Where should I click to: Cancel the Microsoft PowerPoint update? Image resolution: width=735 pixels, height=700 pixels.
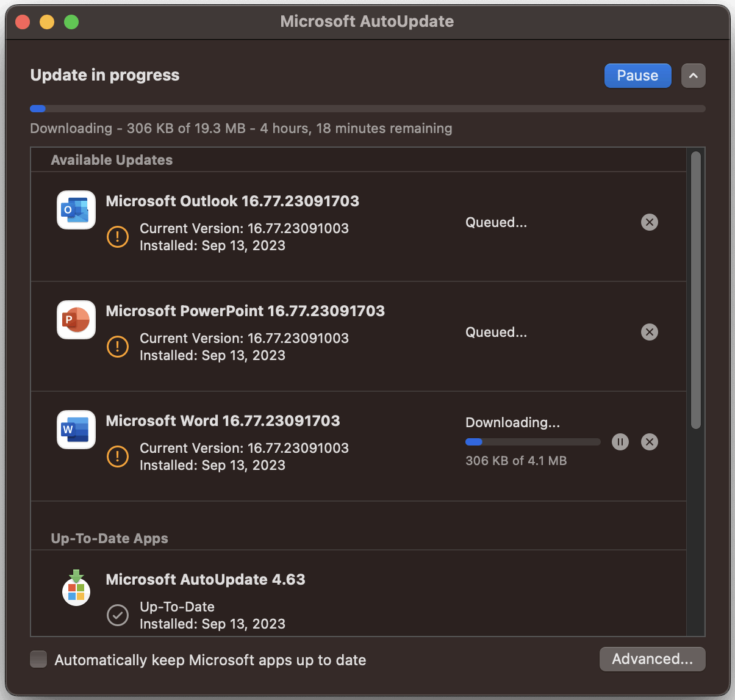tap(649, 332)
